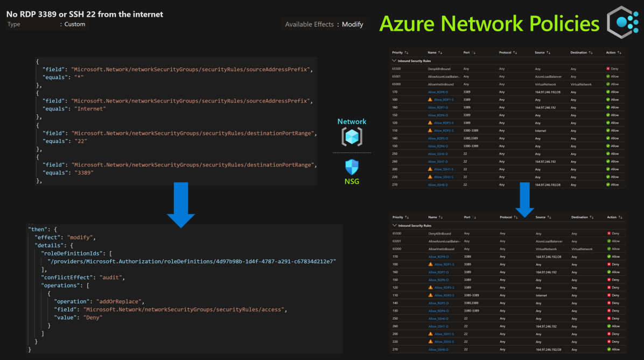
Task: Click green Allow icon on priority 170, lower table
Action: tap(608, 257)
